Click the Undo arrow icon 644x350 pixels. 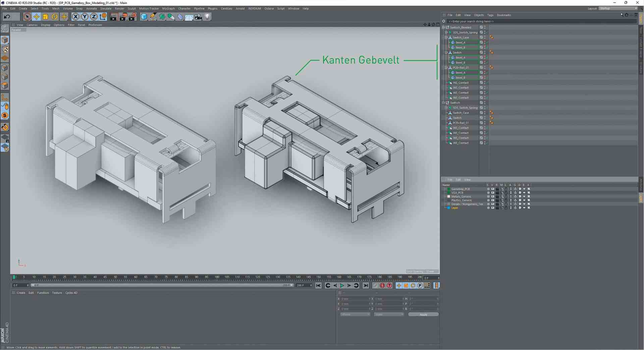7,16
